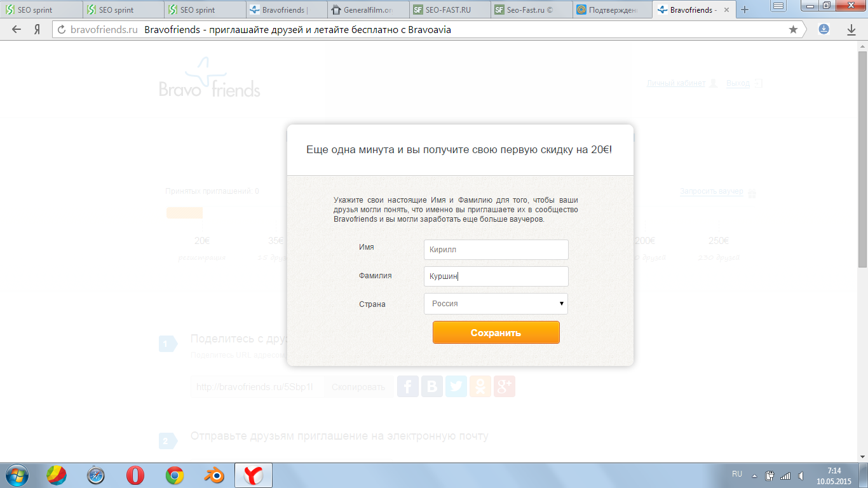868x488 pixels.
Task: Click the Имя input field
Action: tap(496, 250)
